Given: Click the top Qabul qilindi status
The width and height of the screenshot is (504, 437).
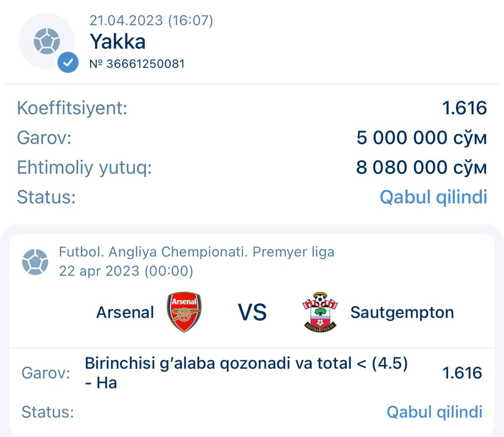Looking at the screenshot, I should (x=433, y=197).
